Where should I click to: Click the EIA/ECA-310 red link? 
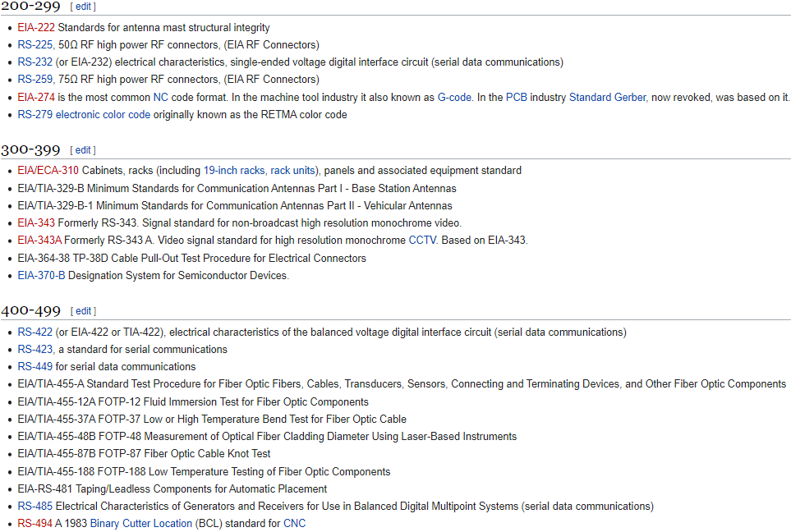pos(48,171)
